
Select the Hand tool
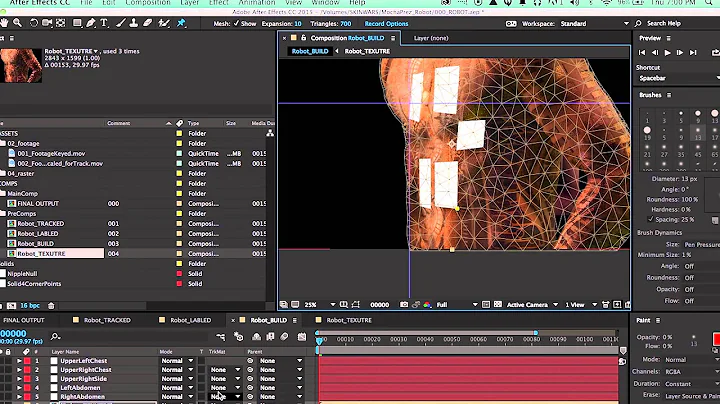[x=4, y=22]
